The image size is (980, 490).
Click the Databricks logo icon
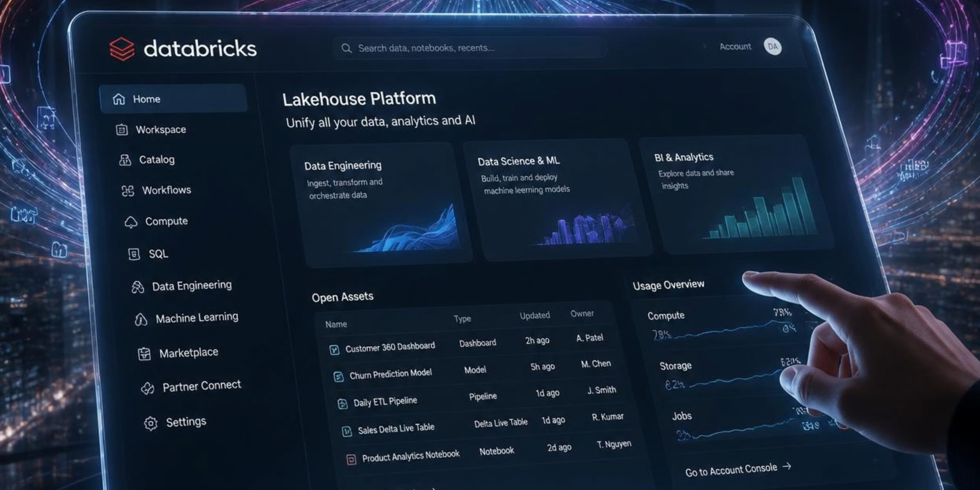122,49
